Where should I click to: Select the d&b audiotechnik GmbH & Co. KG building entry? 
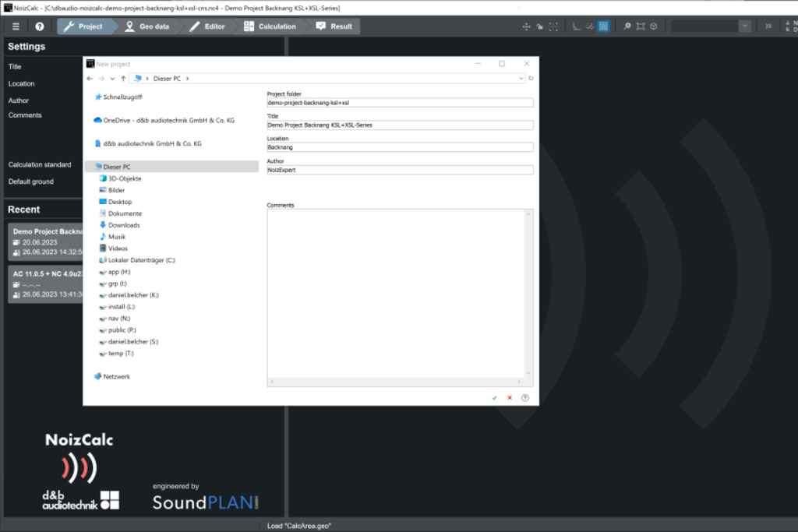(147, 144)
